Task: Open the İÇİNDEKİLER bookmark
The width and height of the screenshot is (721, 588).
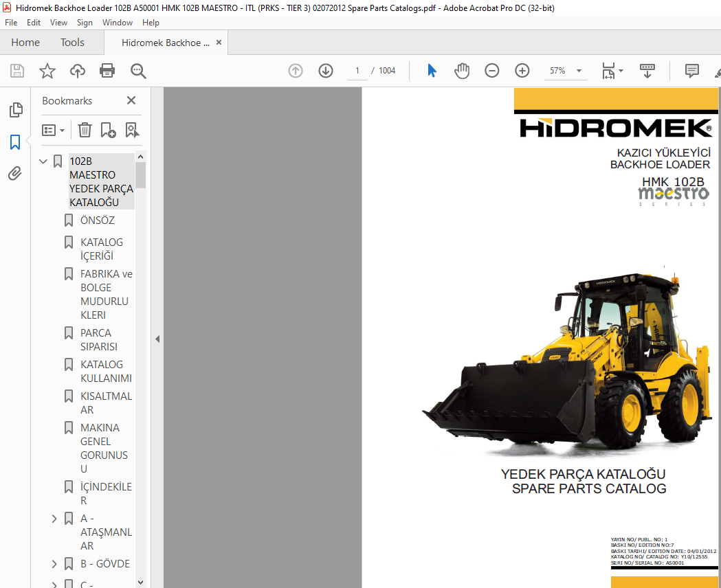Action: 106,493
